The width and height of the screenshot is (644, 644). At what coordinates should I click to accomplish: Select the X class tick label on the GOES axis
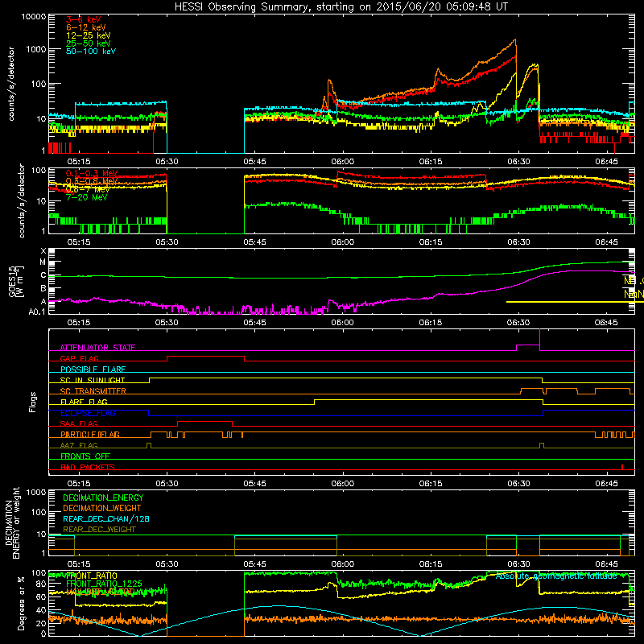point(43,251)
